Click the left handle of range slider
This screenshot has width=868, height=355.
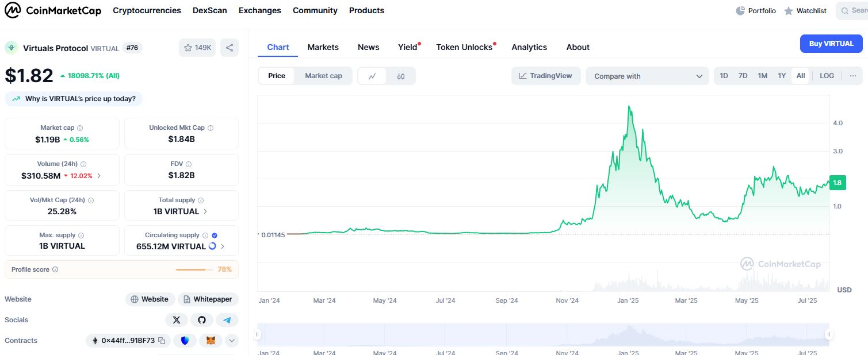258,334
